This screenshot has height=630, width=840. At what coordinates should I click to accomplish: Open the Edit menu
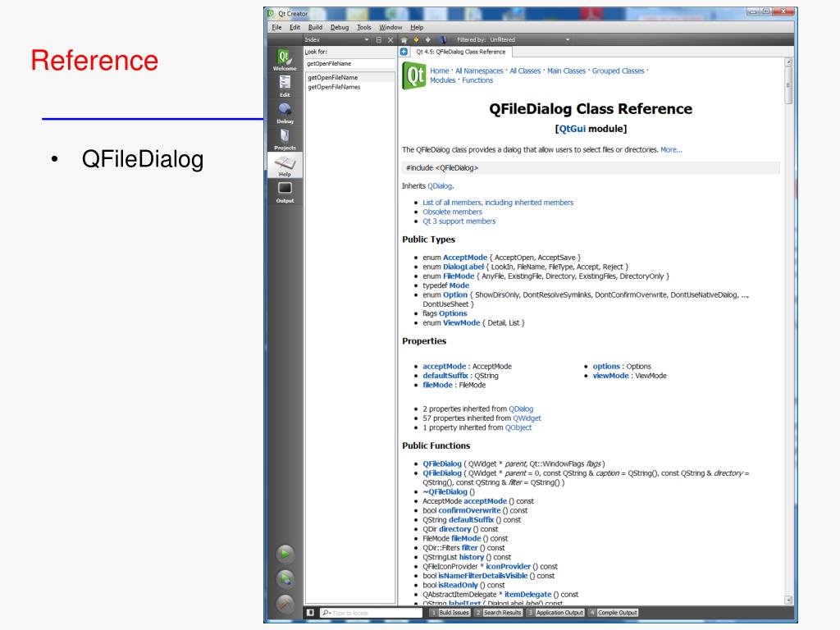point(294,27)
